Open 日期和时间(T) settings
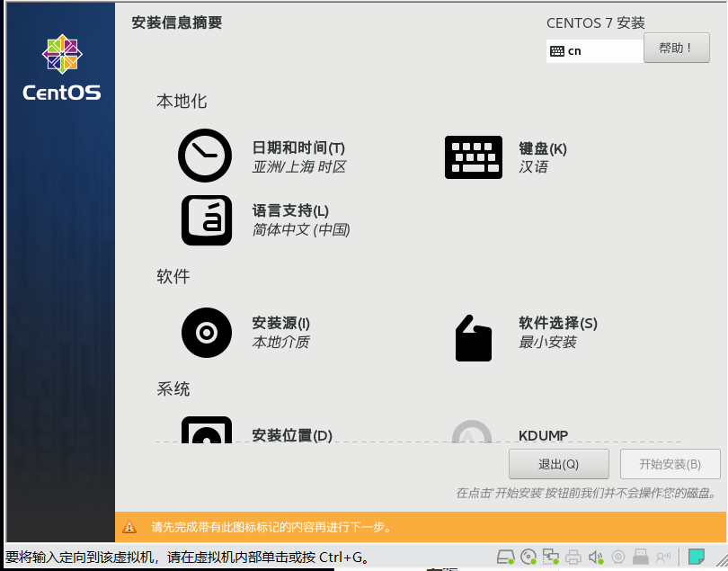 [x=298, y=147]
